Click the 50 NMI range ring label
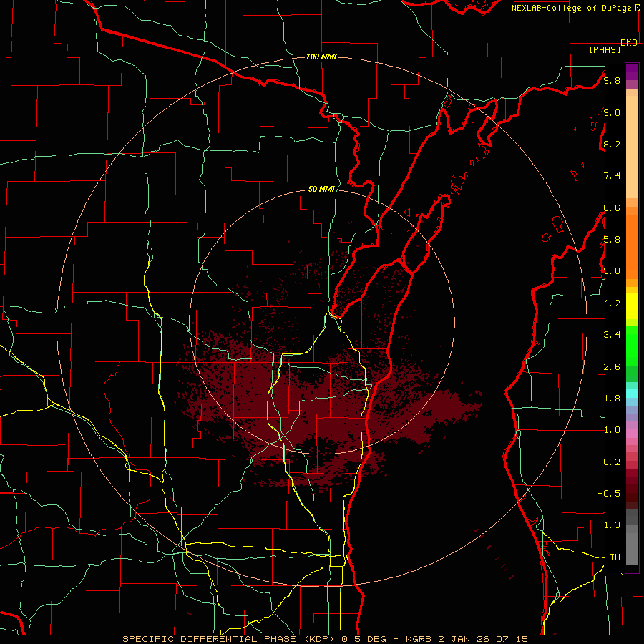644x644 pixels. tap(321, 189)
